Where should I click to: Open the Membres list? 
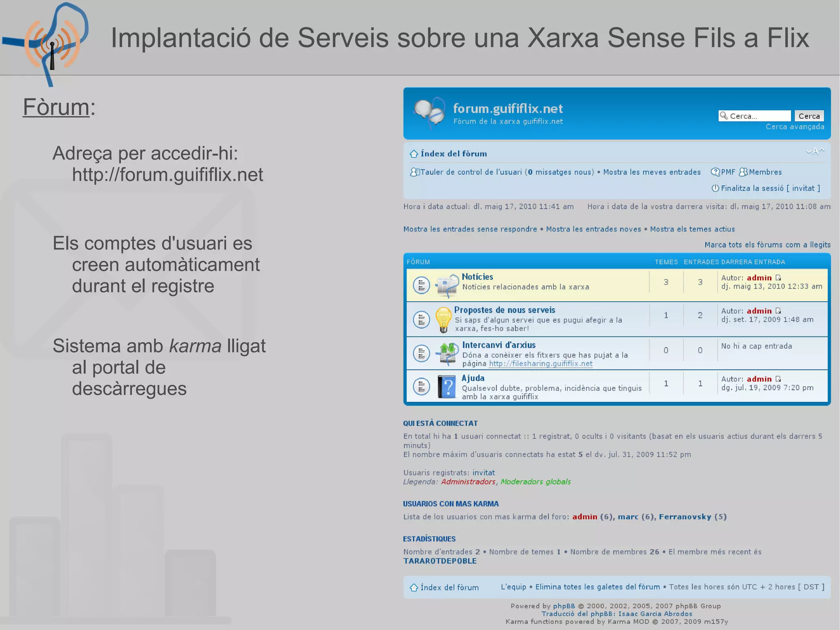click(x=765, y=172)
